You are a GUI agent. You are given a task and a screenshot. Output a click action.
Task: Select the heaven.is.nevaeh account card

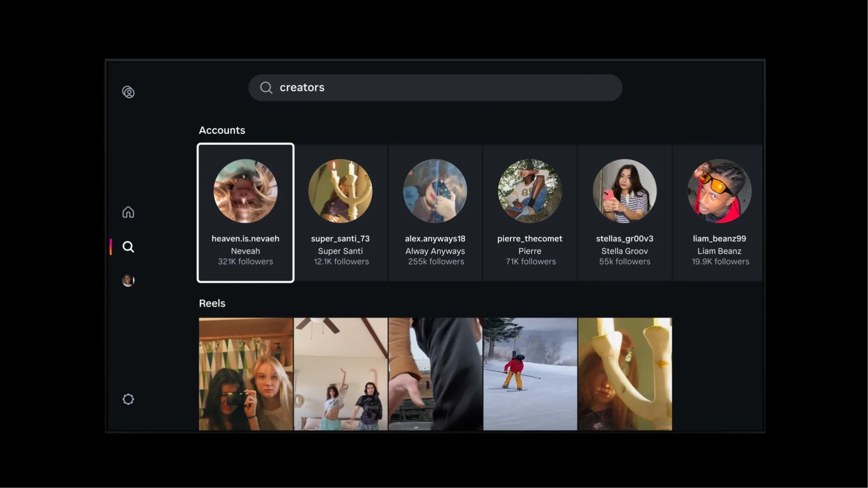[x=245, y=212]
